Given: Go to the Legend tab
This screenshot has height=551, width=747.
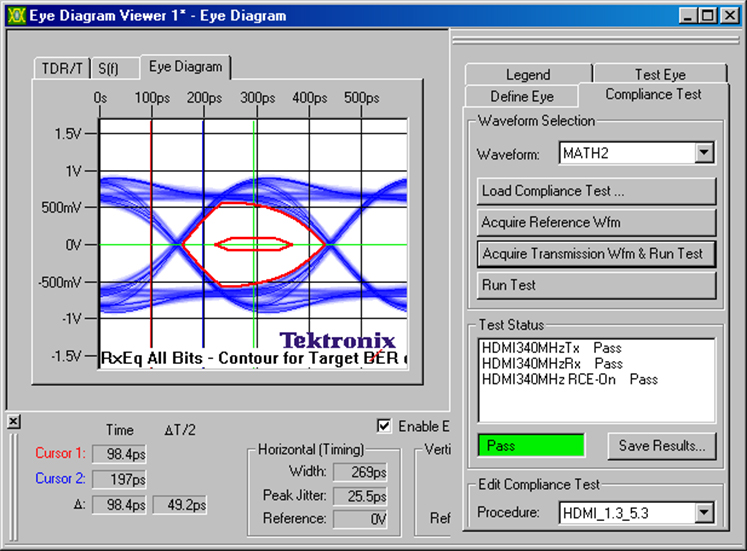Looking at the screenshot, I should (527, 74).
